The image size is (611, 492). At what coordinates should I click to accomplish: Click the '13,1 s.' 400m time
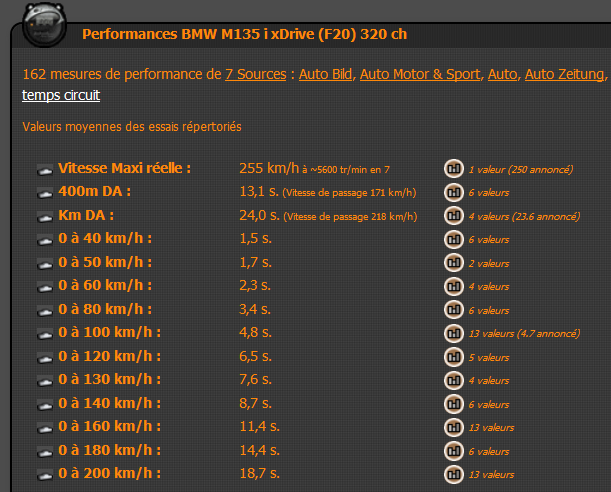(x=259, y=191)
